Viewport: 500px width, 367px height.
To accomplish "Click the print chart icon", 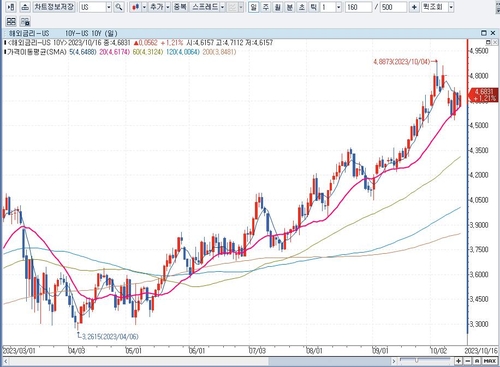I will click(x=25, y=7).
